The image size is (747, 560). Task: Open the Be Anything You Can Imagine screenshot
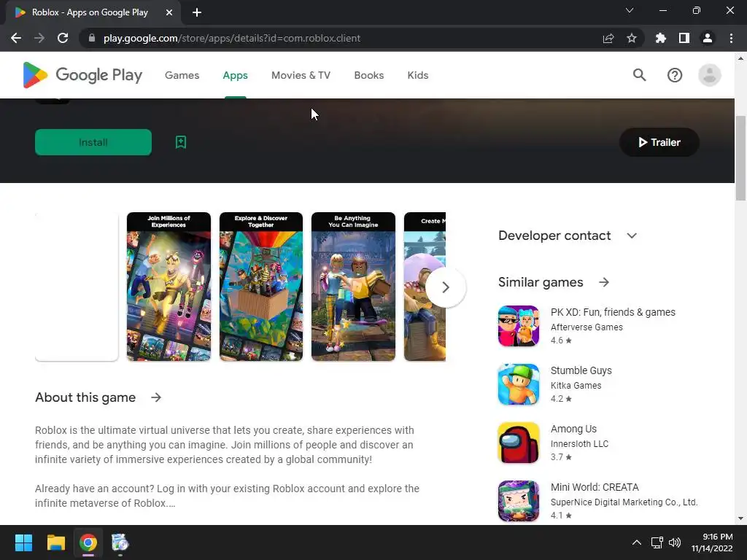pos(353,287)
